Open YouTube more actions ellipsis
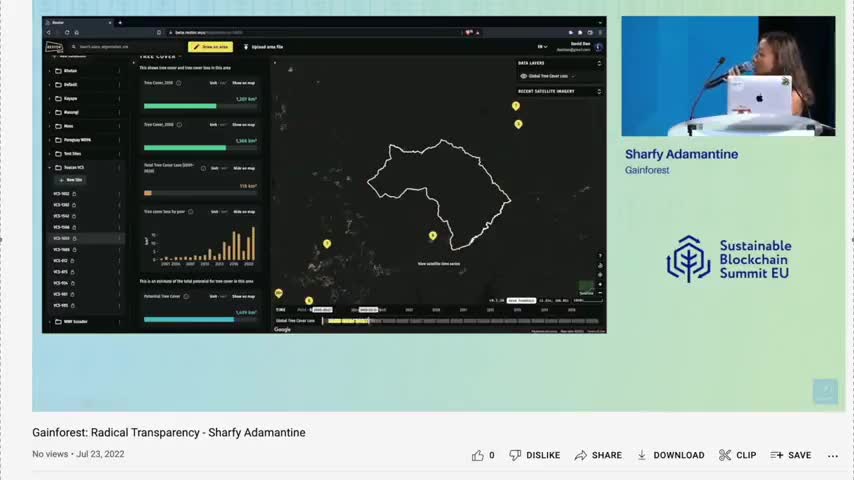The height and width of the screenshot is (480, 854). tap(833, 456)
